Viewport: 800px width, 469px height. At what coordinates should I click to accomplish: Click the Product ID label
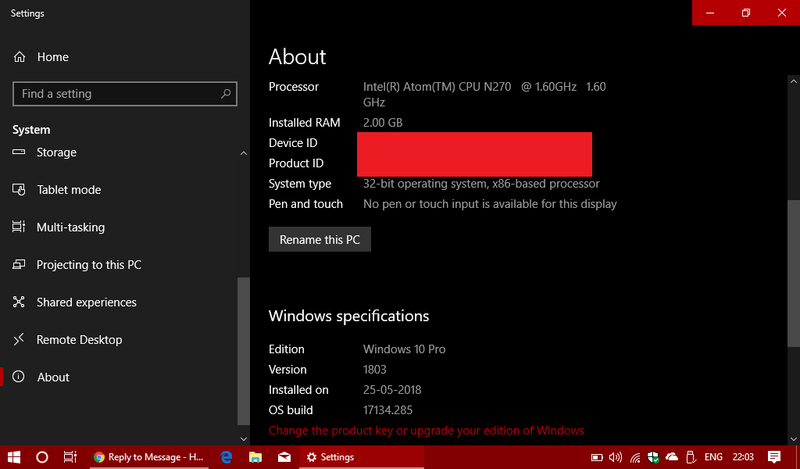coord(296,163)
